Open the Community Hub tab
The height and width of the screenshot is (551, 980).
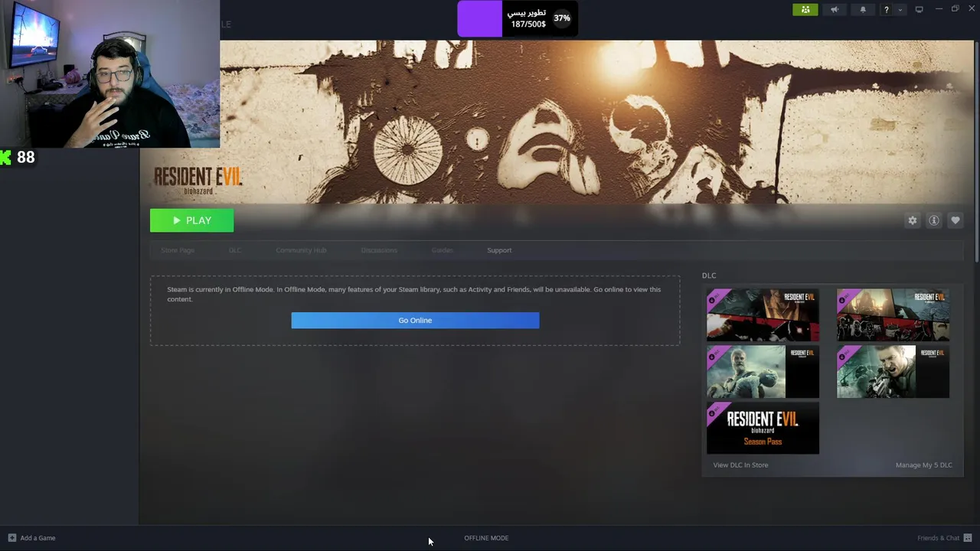[301, 250]
